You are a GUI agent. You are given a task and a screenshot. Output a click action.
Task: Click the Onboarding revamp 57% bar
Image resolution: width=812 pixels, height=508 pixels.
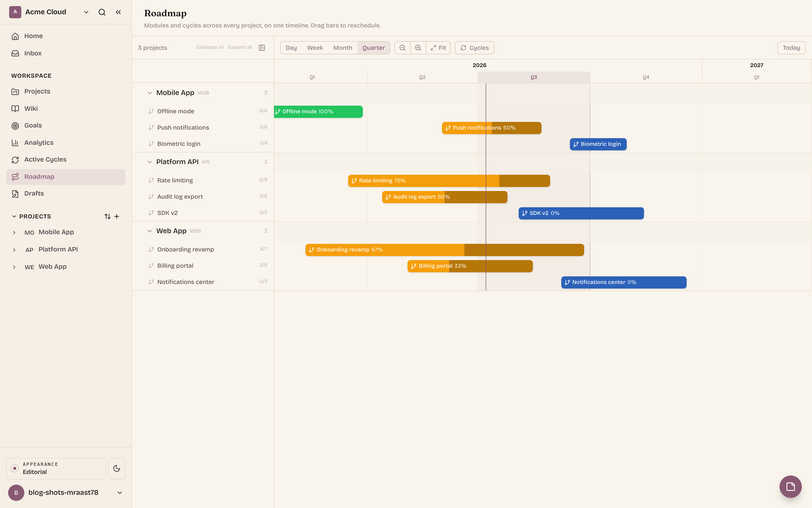click(445, 250)
